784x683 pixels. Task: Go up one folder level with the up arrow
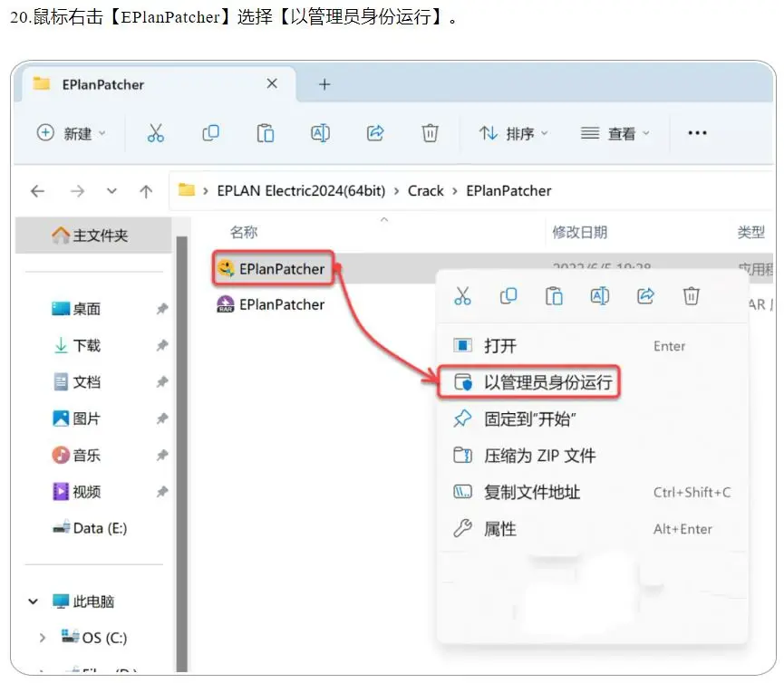click(x=146, y=191)
